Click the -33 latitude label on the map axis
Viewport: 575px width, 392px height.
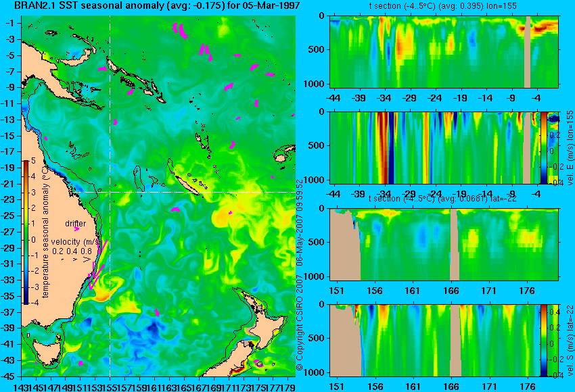point(9,280)
